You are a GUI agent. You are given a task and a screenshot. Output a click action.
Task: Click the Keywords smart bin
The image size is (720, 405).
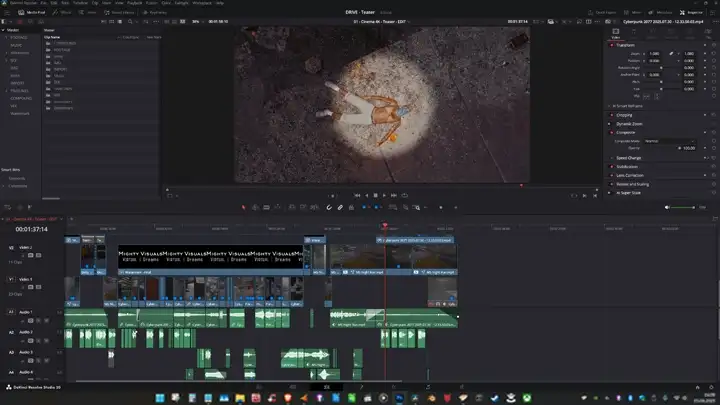[x=18, y=178]
